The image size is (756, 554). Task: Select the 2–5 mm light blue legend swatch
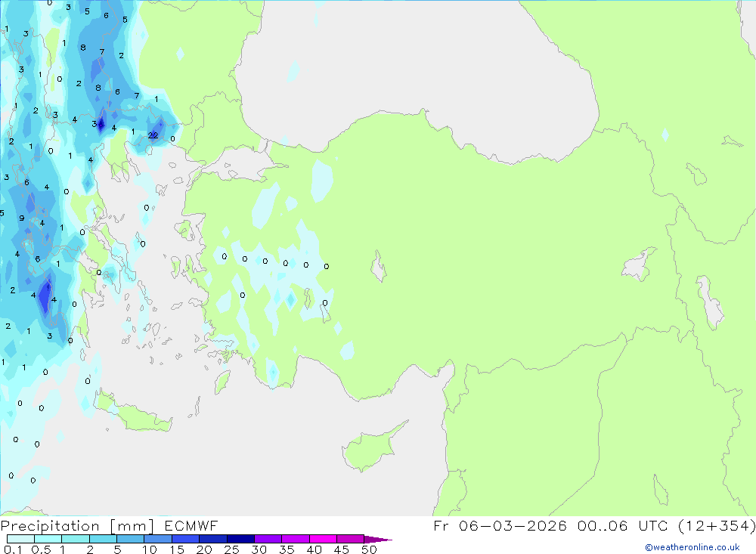pyautogui.click(x=103, y=539)
